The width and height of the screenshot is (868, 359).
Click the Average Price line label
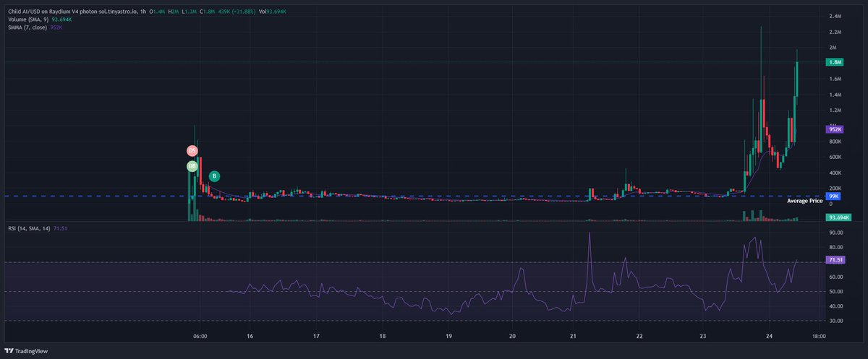coord(804,201)
